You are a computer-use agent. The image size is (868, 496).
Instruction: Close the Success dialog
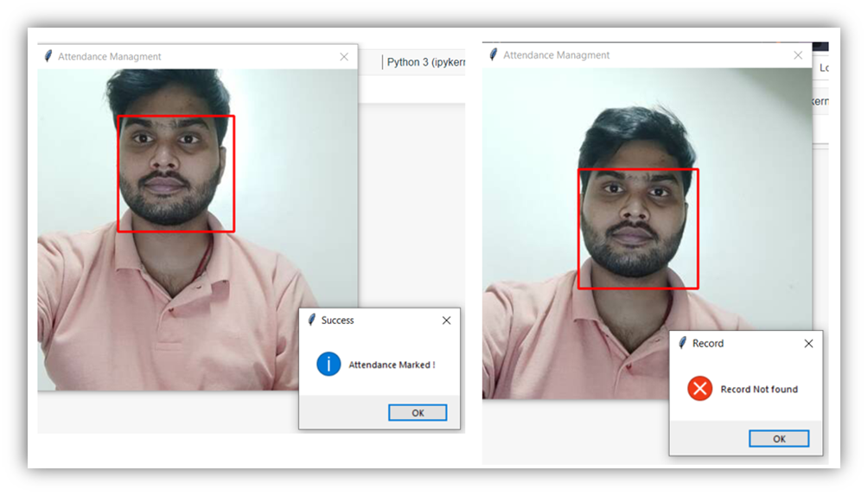(x=446, y=321)
